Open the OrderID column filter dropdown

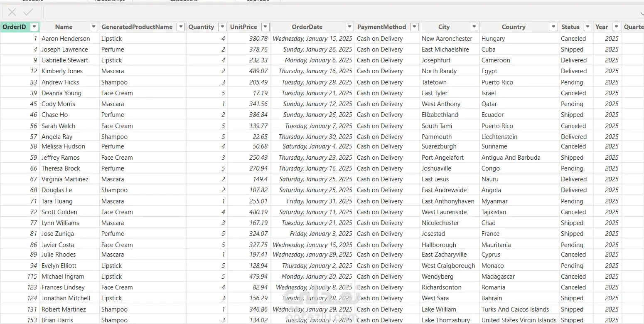coord(34,27)
